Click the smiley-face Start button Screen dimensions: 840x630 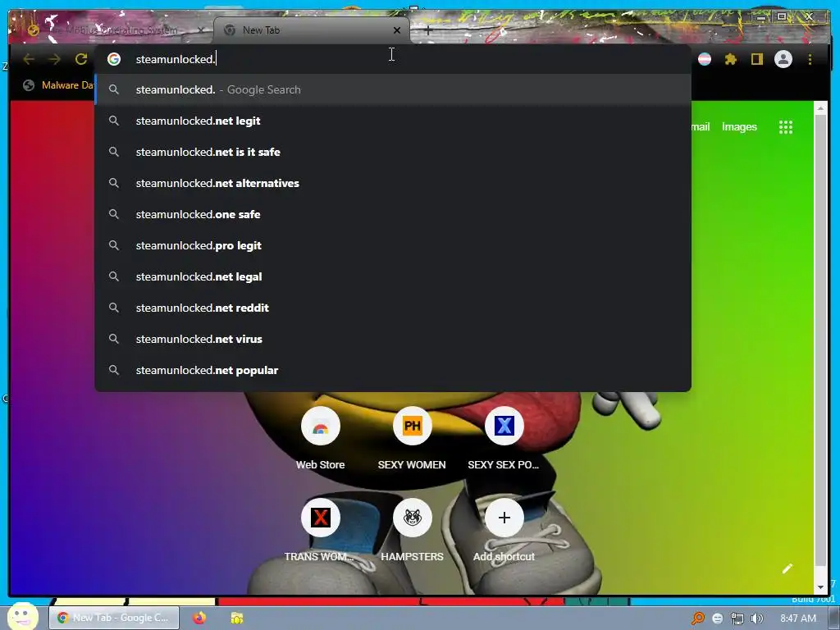pos(22,615)
